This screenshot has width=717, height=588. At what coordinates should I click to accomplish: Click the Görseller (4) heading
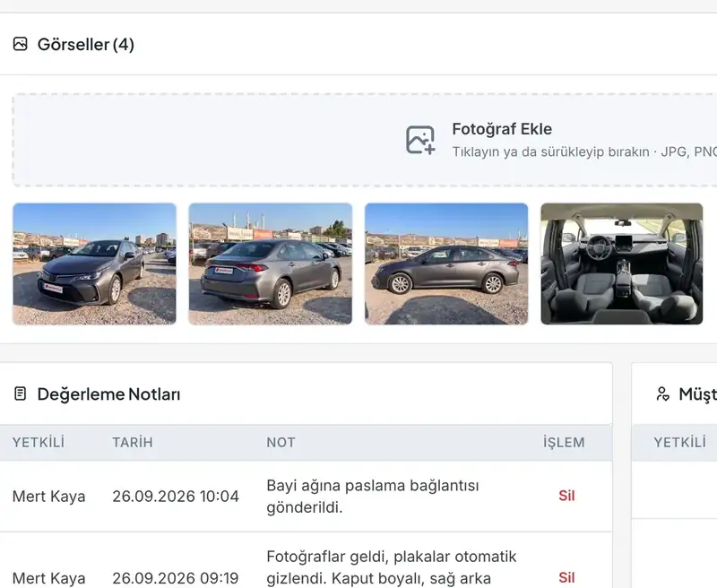point(85,44)
